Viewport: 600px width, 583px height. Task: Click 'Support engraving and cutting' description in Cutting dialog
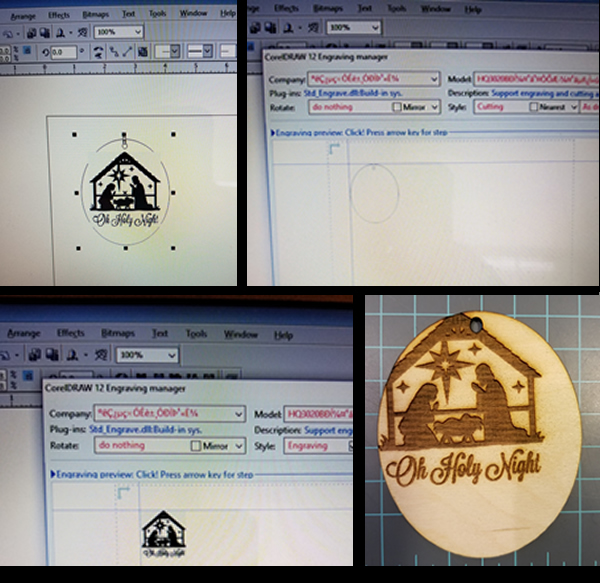pos(545,93)
